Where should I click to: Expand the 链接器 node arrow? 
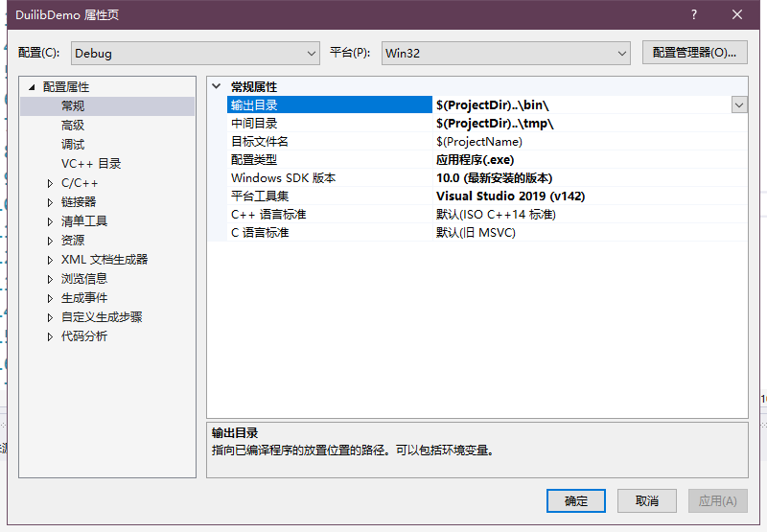click(51, 202)
